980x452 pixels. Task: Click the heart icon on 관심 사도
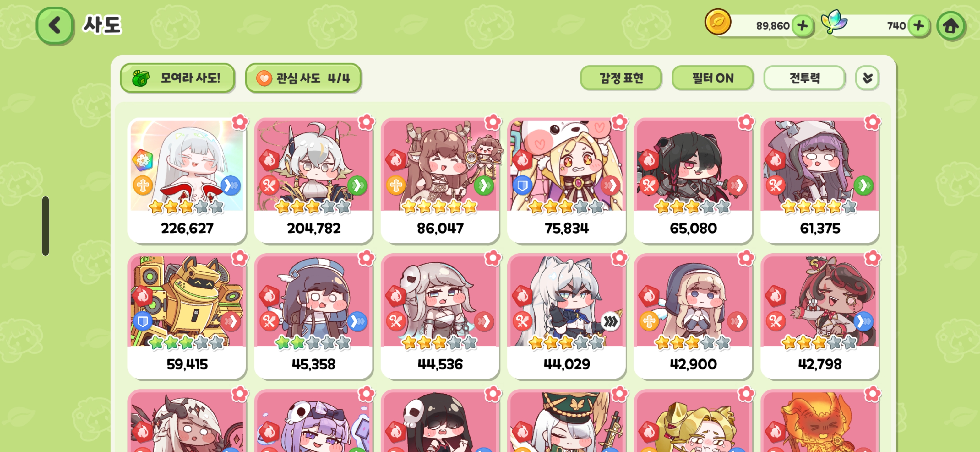tap(264, 78)
